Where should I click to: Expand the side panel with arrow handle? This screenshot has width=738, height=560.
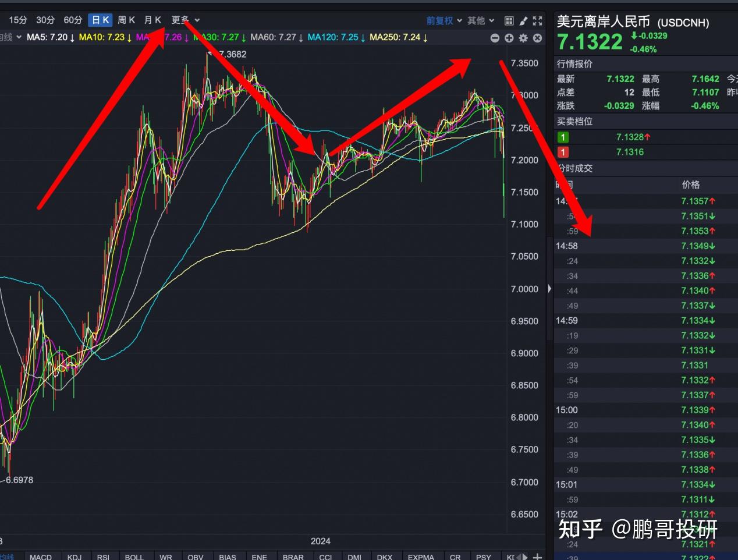pyautogui.click(x=549, y=288)
